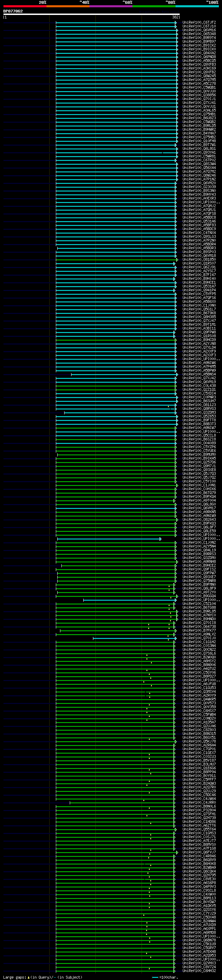Select hit label UniRef100_A5BCQ5
This screenshot has width=222, height=980.
point(199,60)
